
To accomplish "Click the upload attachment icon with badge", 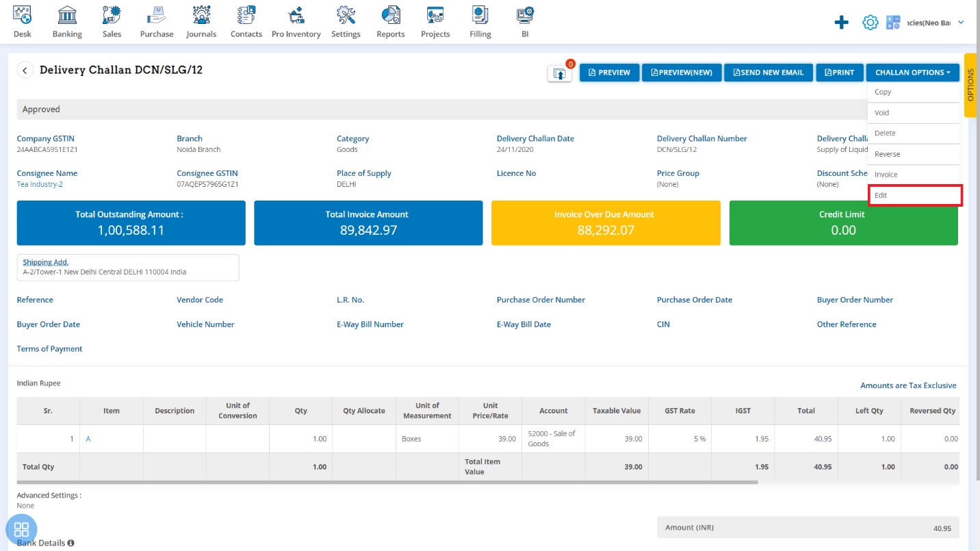I will [x=559, y=73].
